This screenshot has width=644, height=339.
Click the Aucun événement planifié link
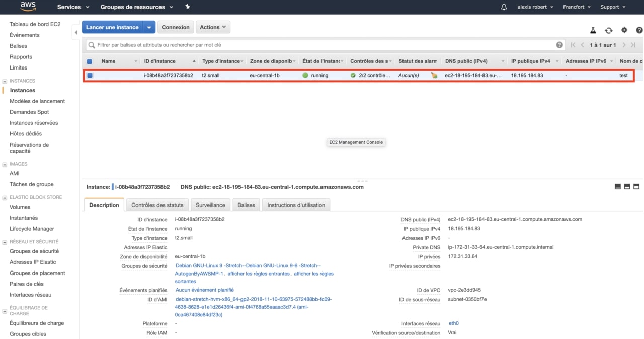click(205, 290)
